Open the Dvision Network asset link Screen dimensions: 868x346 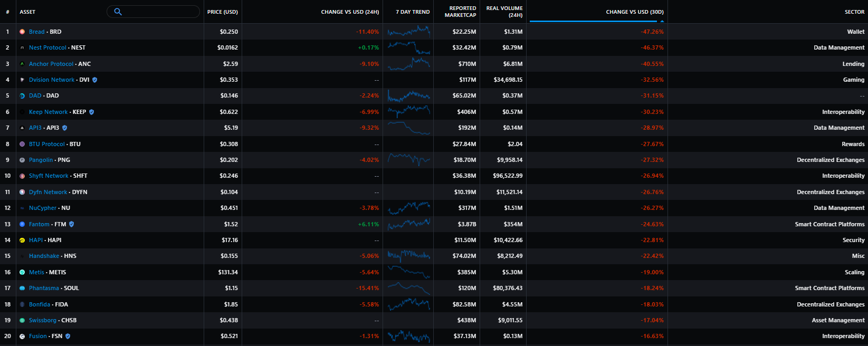pyautogui.click(x=52, y=80)
